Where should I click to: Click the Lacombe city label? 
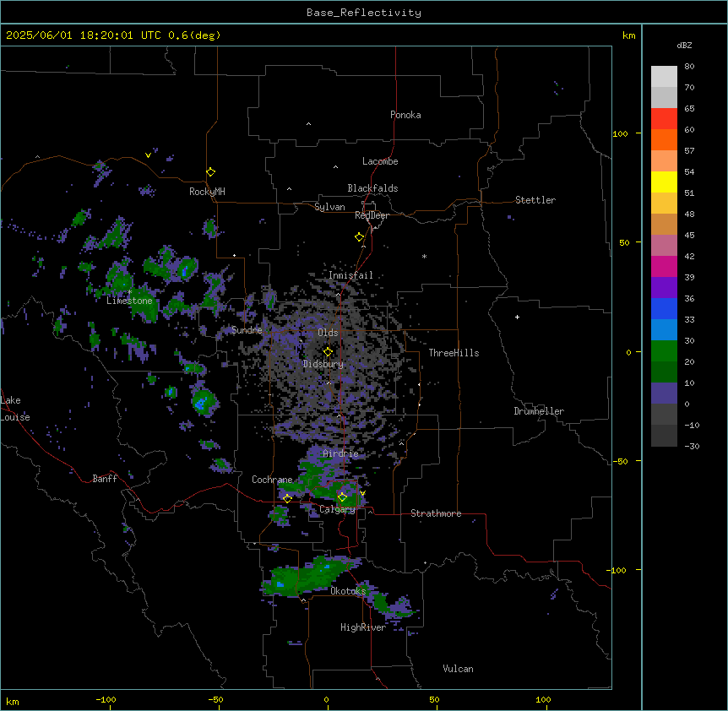(380, 161)
